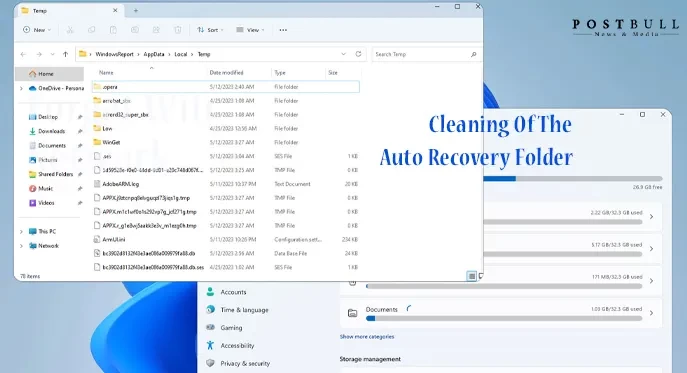Click the Copy icon in toolbar
This screenshot has width=687, height=373.
(x=92, y=30)
